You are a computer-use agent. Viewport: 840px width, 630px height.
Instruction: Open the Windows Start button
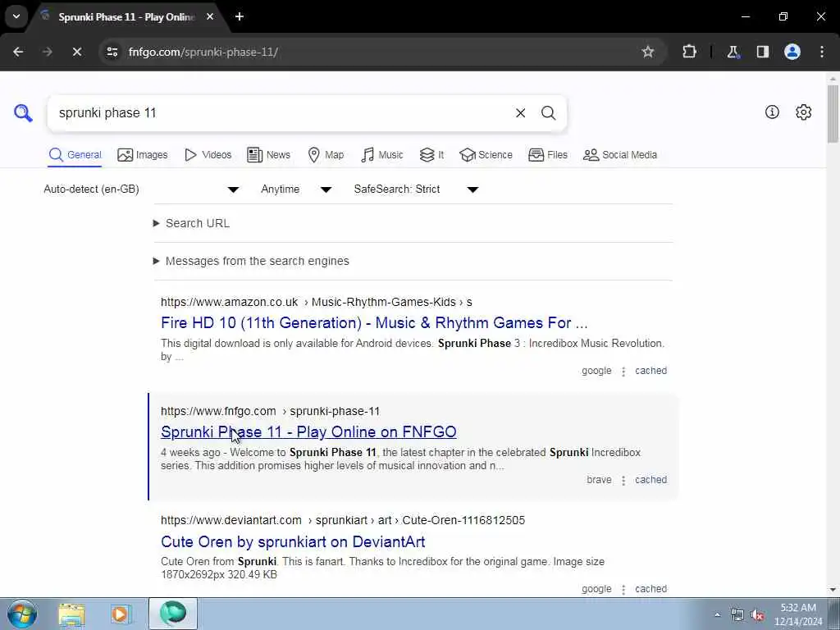coord(22,614)
